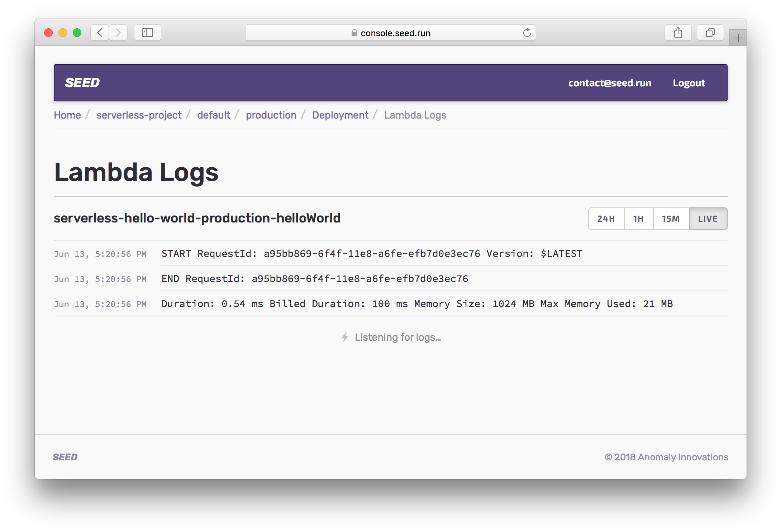The width and height of the screenshot is (781, 532).
Task: Switch to the 24H log view
Action: coord(606,219)
